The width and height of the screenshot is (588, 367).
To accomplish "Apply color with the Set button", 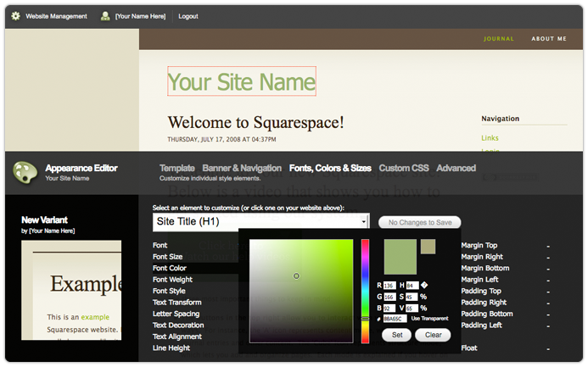I will [x=397, y=335].
